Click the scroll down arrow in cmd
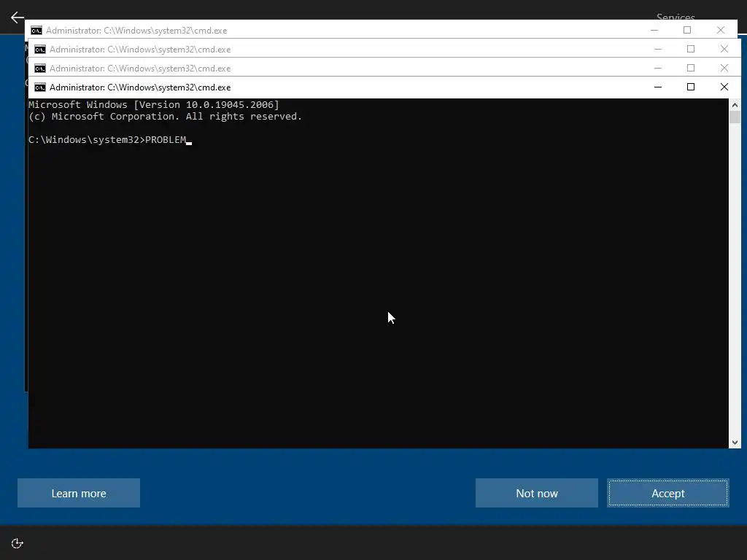The width and height of the screenshot is (747, 560). tap(735, 443)
